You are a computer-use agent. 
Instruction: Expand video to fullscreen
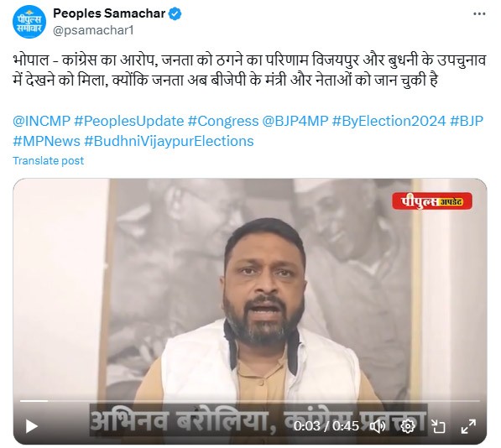pos(468,426)
